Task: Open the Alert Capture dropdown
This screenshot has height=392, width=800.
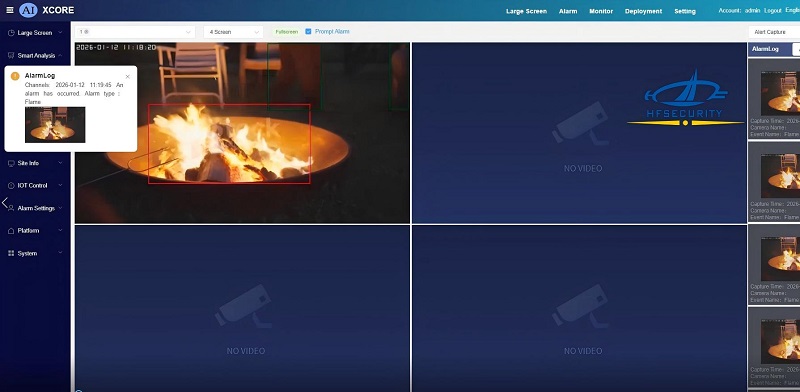Action: click(774, 32)
